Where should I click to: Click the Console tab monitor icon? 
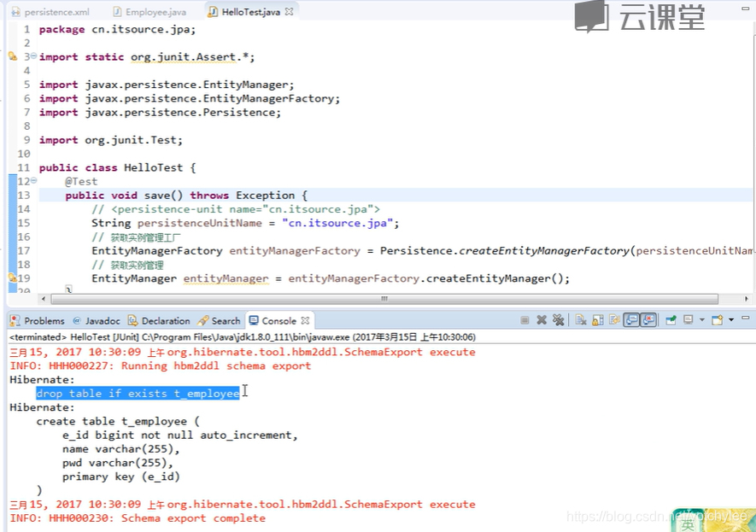pos(254,320)
